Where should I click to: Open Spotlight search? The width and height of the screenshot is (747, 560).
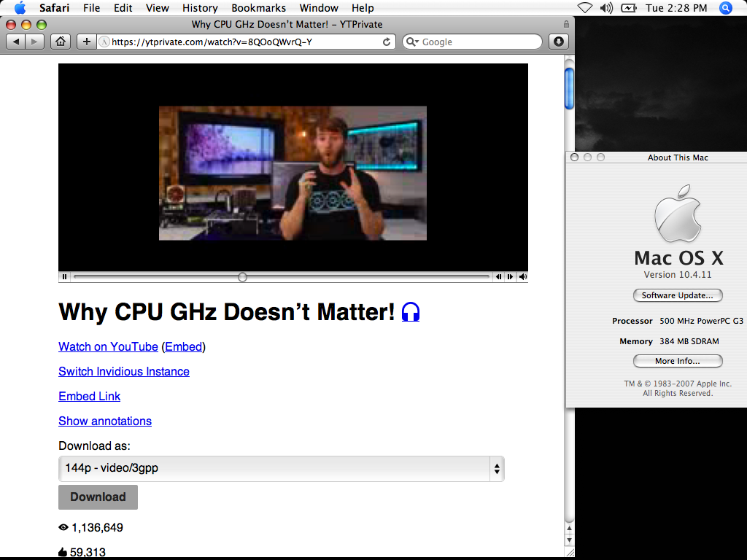pos(726,8)
